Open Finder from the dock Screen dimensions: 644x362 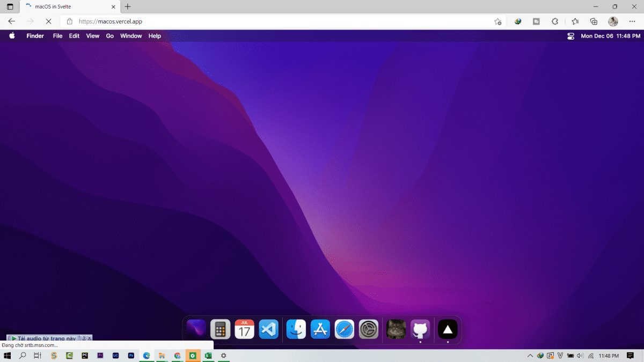pos(296,329)
